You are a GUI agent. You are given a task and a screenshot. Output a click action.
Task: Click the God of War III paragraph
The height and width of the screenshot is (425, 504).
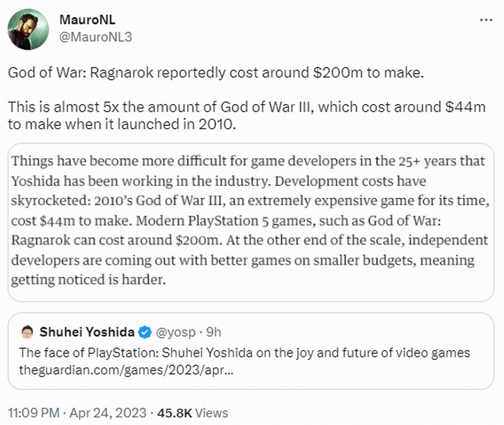tap(246, 115)
